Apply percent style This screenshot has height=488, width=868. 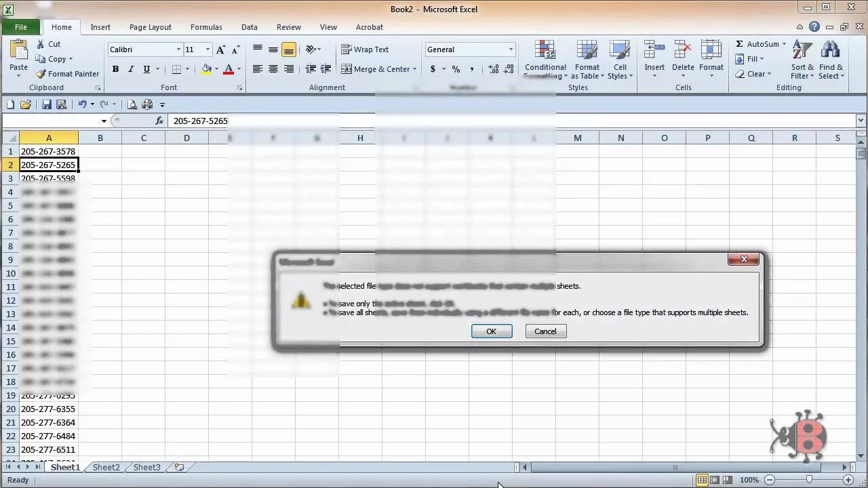[x=456, y=69]
